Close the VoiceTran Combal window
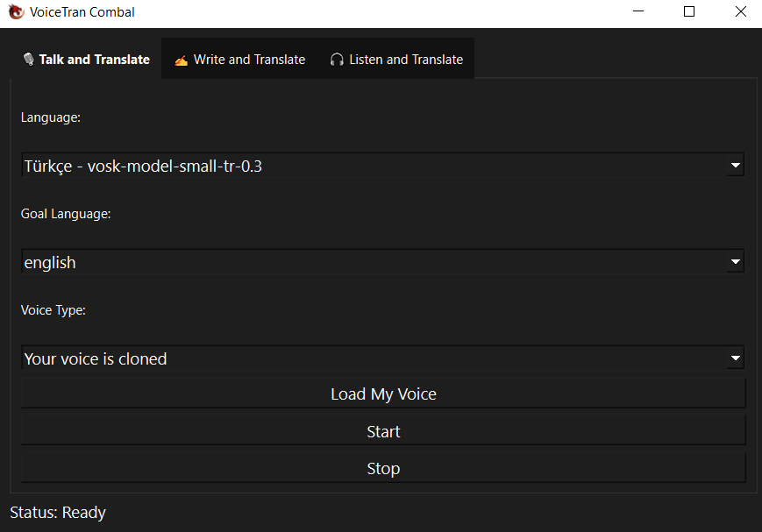This screenshot has width=762, height=532. click(x=739, y=12)
